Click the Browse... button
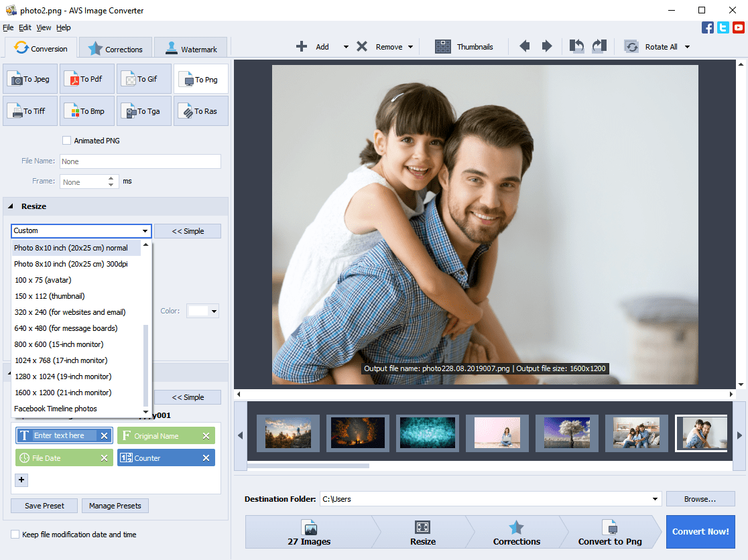This screenshot has height=560, width=748. pyautogui.click(x=700, y=499)
